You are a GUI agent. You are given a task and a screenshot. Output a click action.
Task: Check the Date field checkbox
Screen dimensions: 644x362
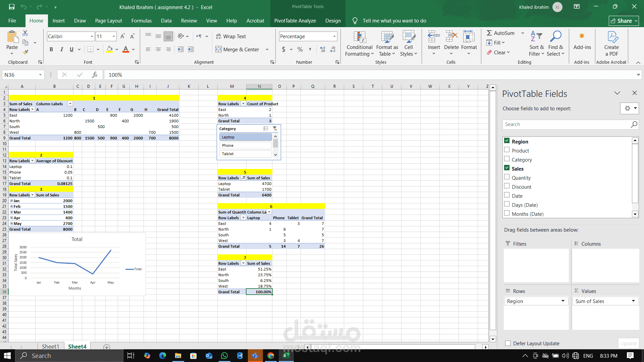[507, 195]
